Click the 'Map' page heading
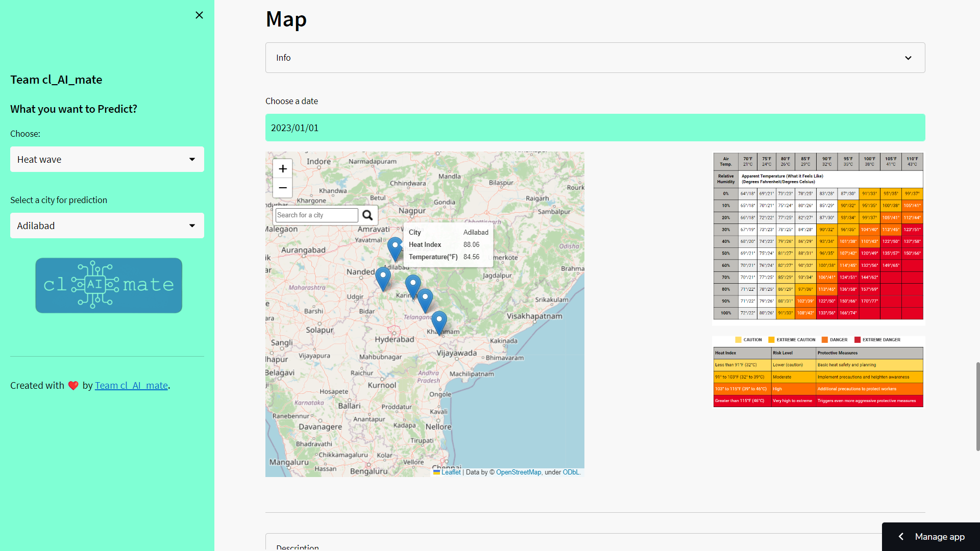Image resolution: width=980 pixels, height=551 pixels. (286, 19)
